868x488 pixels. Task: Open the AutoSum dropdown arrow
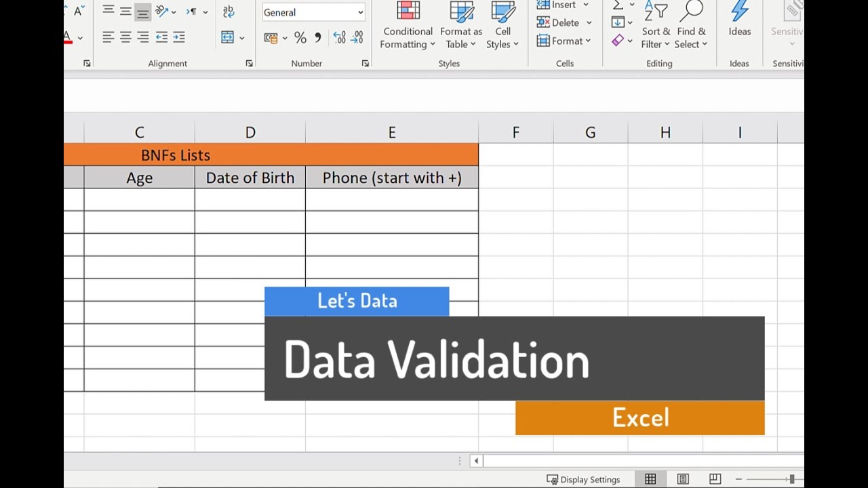(632, 5)
